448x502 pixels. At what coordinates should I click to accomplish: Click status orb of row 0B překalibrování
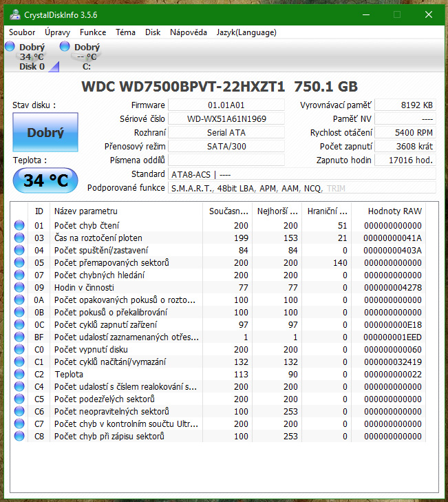(19, 312)
